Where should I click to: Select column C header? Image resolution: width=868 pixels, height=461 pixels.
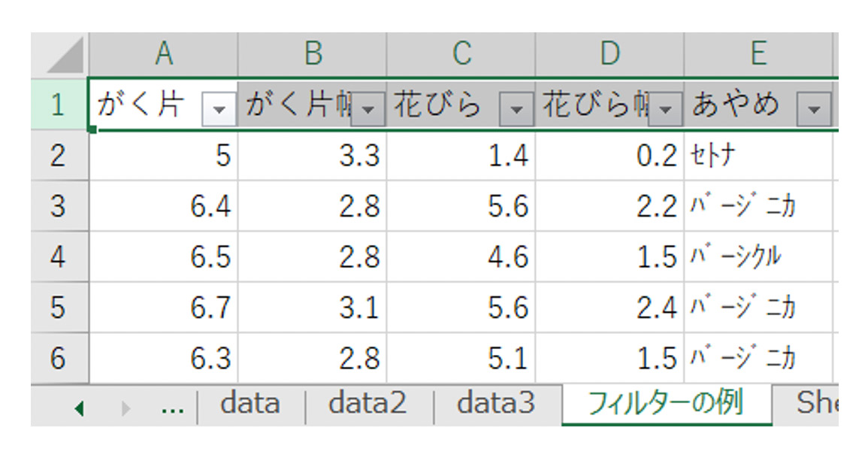tap(461, 53)
